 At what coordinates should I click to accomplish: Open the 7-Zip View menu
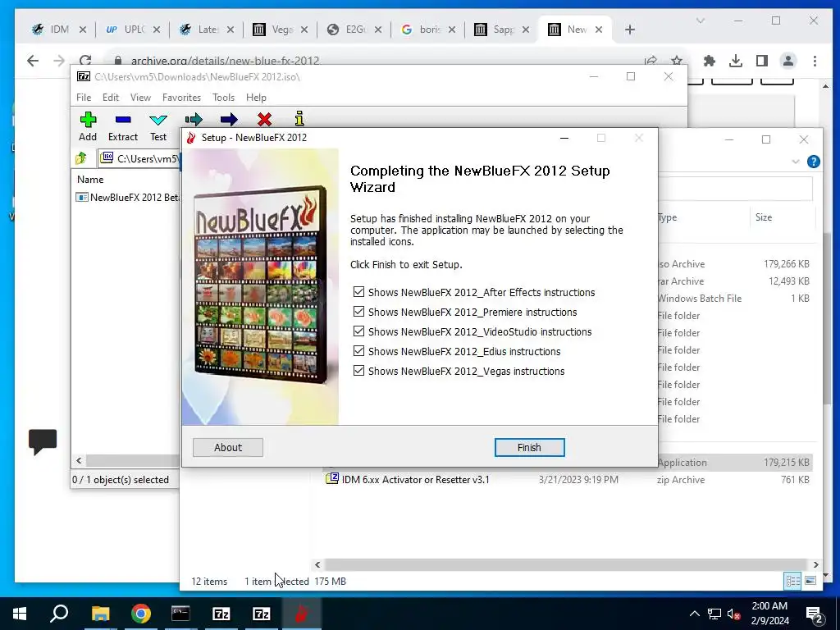click(x=140, y=98)
